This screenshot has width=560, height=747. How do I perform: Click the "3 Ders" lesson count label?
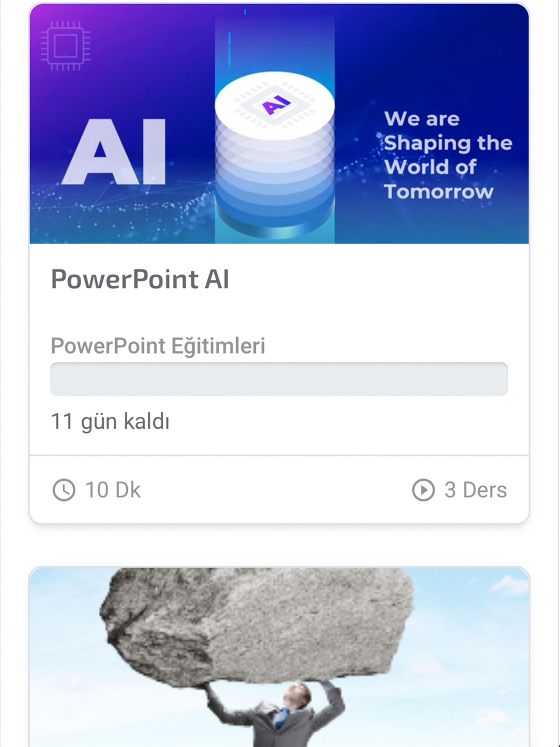[475, 490]
